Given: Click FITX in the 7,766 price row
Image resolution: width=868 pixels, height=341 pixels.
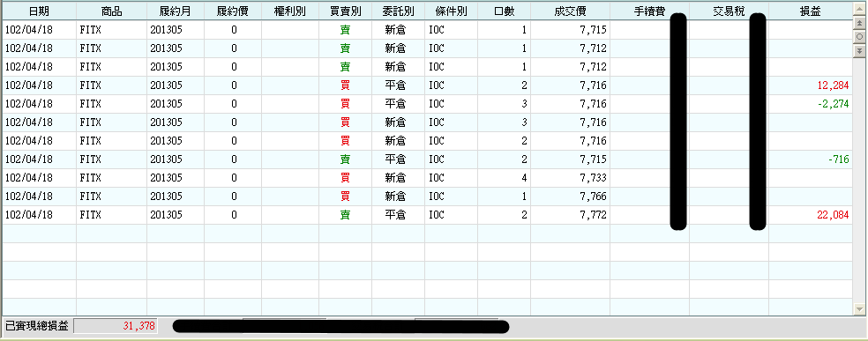Looking at the screenshot, I should pyautogui.click(x=91, y=196).
